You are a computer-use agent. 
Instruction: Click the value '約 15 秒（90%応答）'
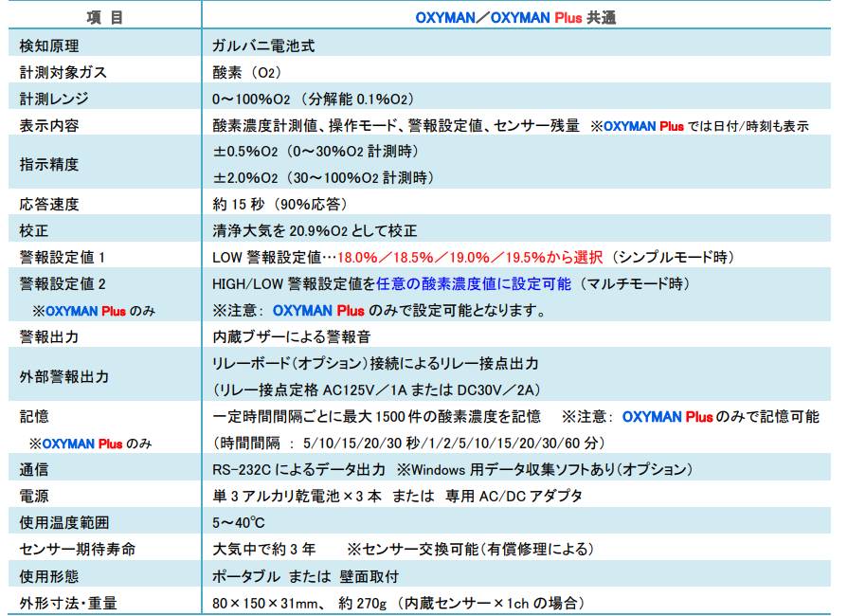pos(279,205)
